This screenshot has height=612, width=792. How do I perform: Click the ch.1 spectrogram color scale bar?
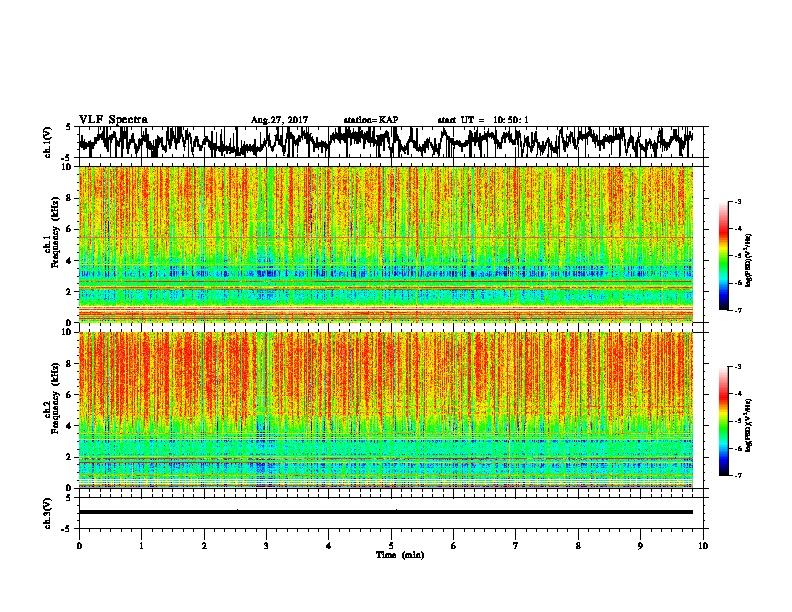point(724,256)
